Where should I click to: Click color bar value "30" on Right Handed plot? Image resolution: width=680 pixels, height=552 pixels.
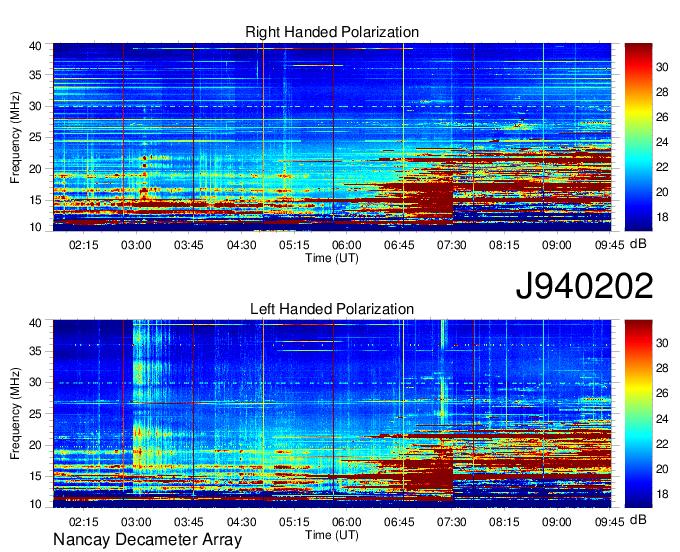662,67
